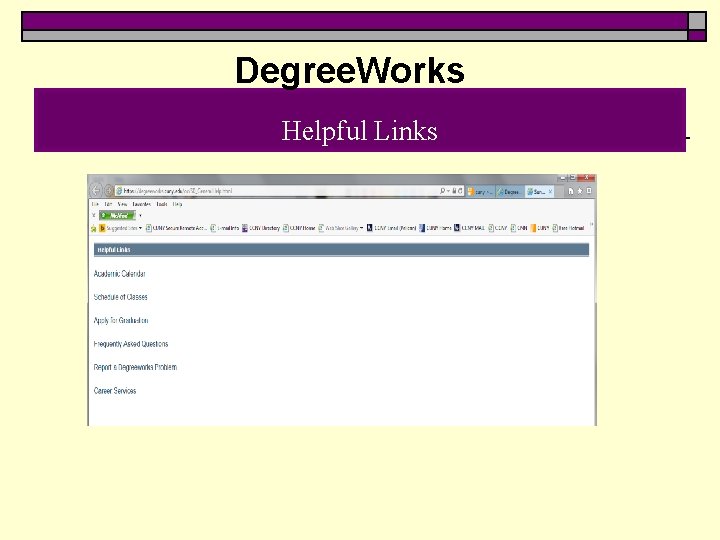The image size is (720, 540).
Task: Open the View menu
Action: (x=122, y=204)
